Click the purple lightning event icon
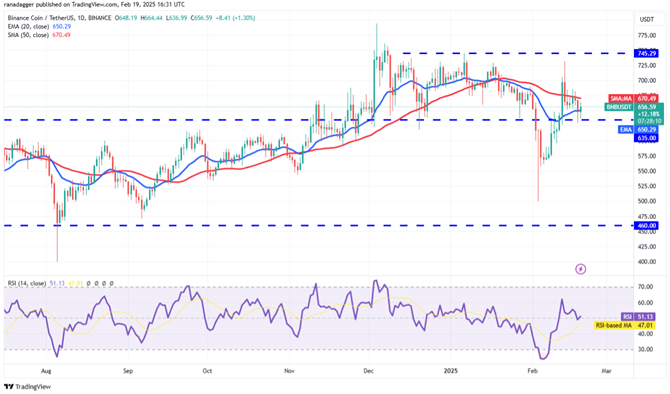Viewport: 670px width, 394px height. 580,269
